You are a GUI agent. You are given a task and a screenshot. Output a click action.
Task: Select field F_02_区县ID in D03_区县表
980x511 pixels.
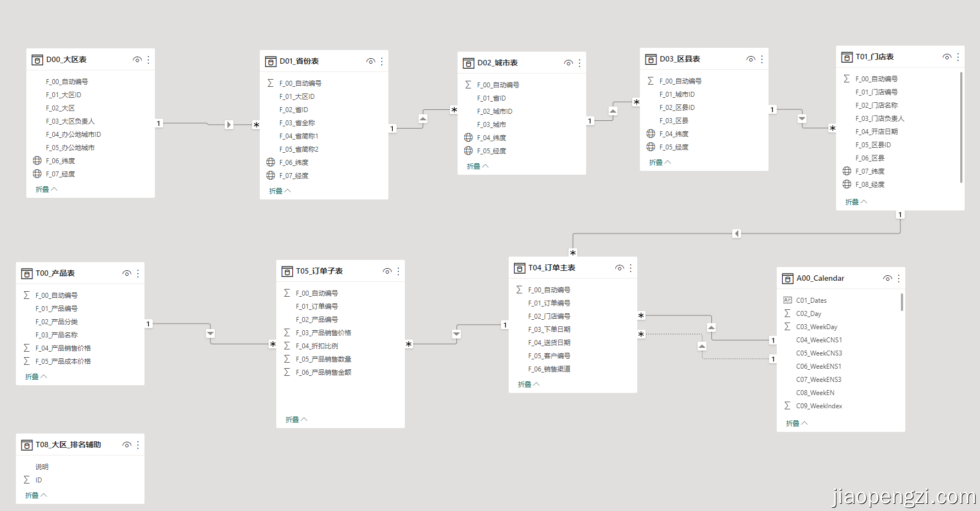(x=677, y=107)
